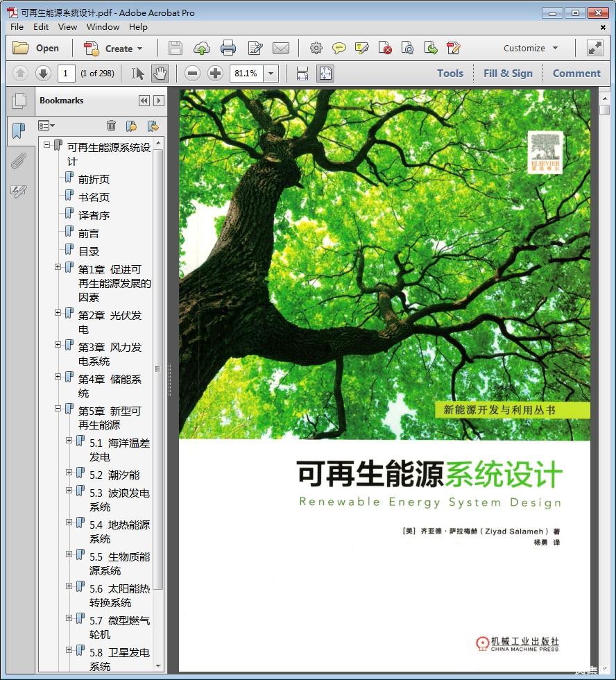Open the Fill & Sign pane
The width and height of the screenshot is (616, 680).
tap(508, 74)
